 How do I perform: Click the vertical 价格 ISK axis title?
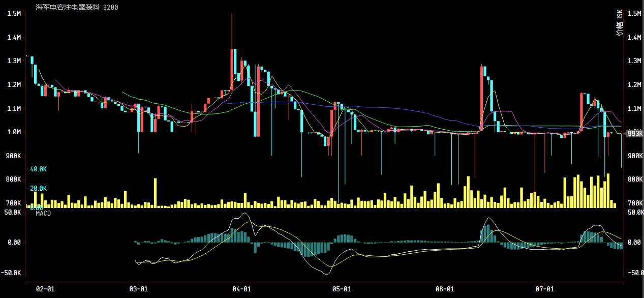619,24
